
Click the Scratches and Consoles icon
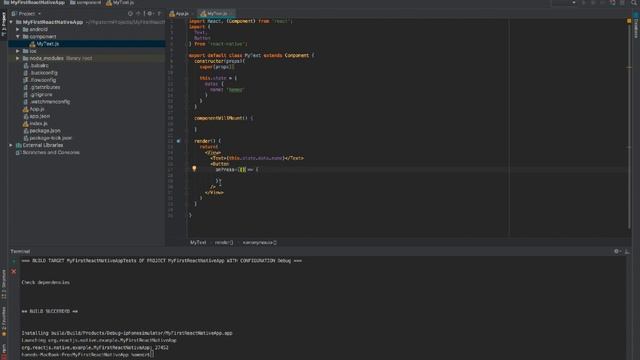pyautogui.click(x=19, y=152)
